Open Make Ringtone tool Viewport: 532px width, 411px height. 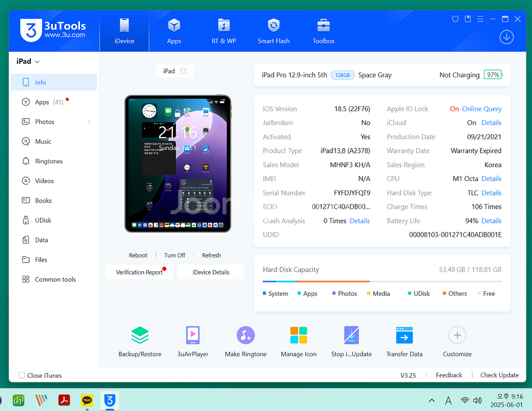coord(245,335)
